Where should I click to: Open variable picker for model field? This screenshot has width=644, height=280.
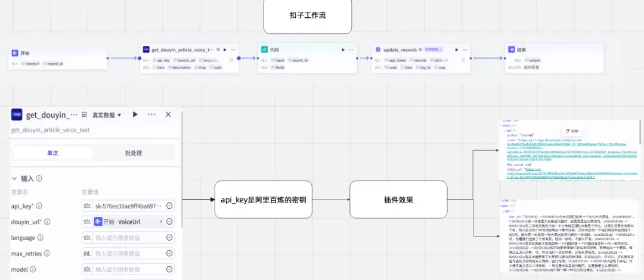[169, 270]
